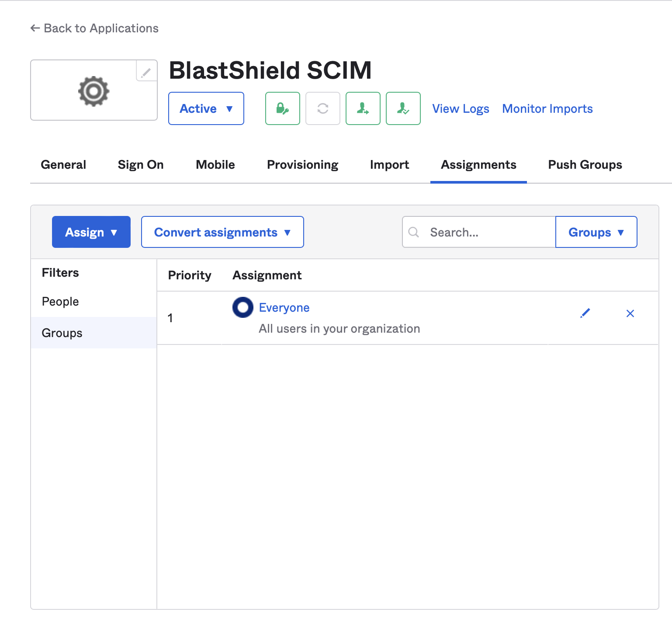Viewport: 672px width, 640px height.
Task: Click Monitor Imports
Action: click(x=547, y=108)
